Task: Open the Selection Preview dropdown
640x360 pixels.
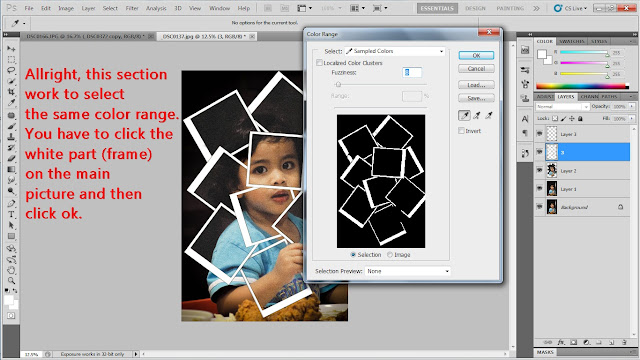Action: click(x=407, y=271)
